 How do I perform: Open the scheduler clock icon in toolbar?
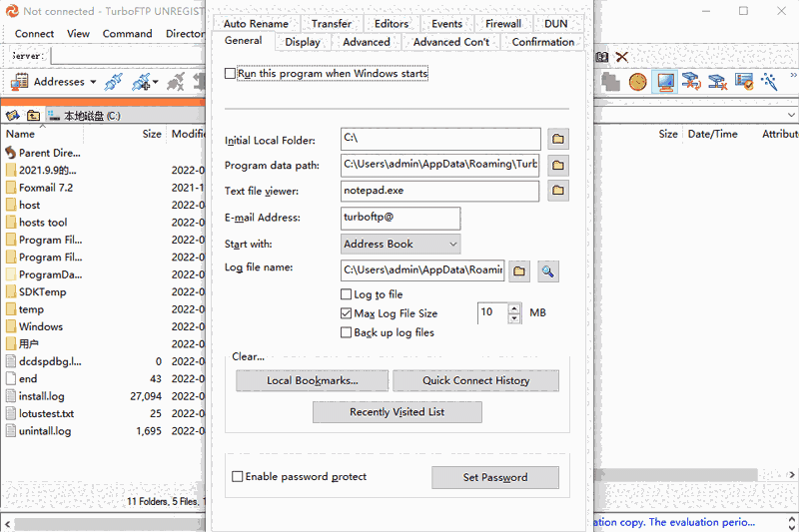[637, 82]
